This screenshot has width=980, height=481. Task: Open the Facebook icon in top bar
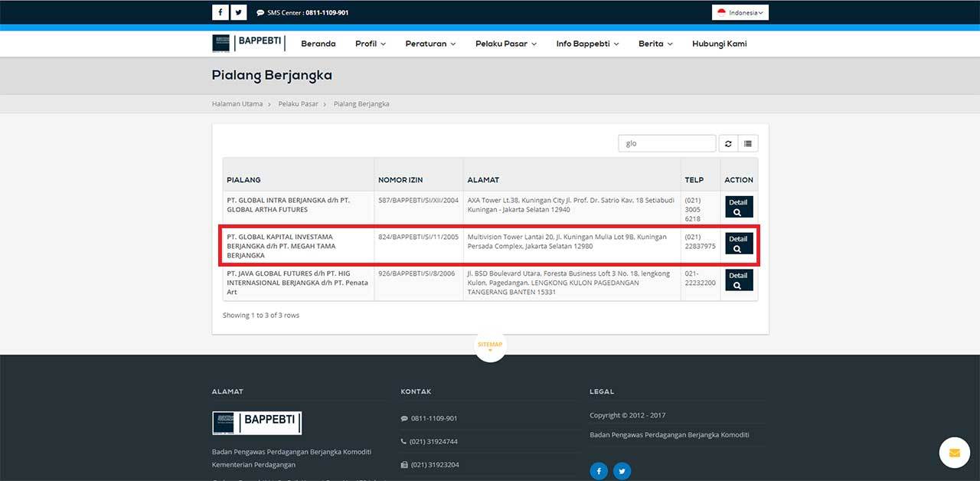(220, 12)
